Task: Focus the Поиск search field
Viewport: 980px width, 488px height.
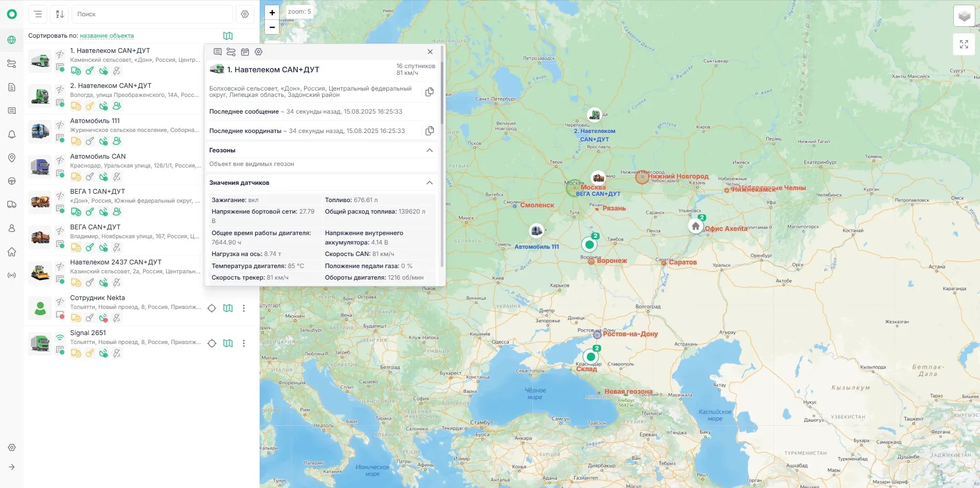Action: point(152,14)
